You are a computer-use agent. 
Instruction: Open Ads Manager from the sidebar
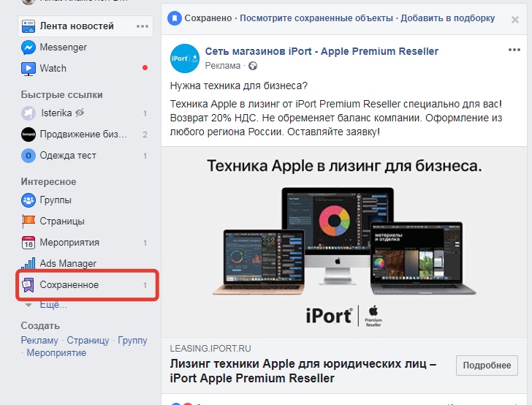tap(68, 263)
